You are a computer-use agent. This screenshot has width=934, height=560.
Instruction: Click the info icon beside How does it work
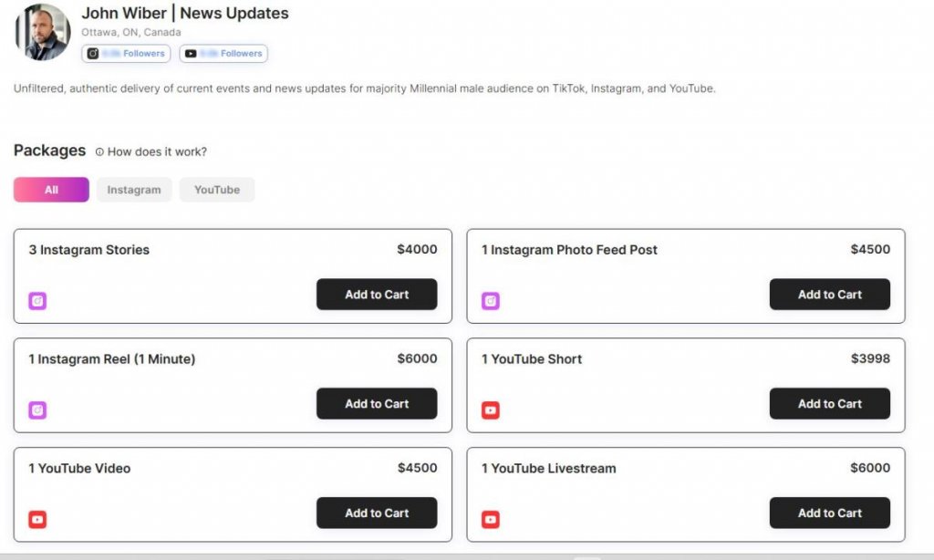tap(99, 152)
